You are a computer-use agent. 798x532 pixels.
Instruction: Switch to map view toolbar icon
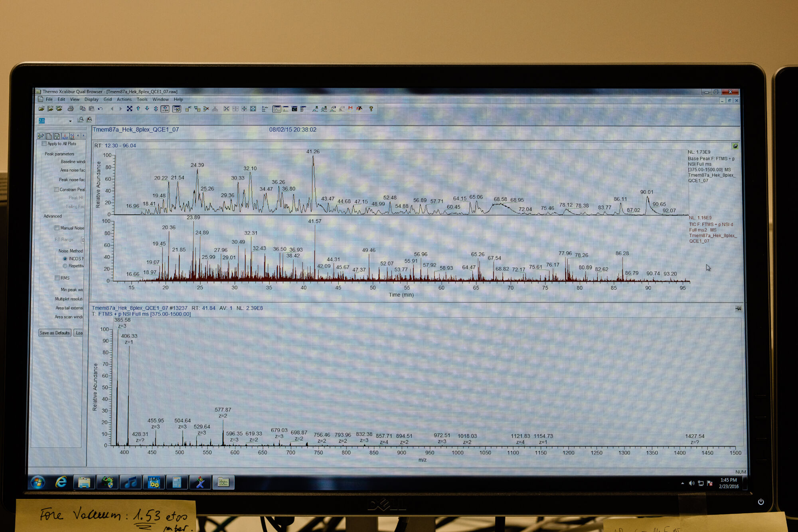tap(294, 109)
